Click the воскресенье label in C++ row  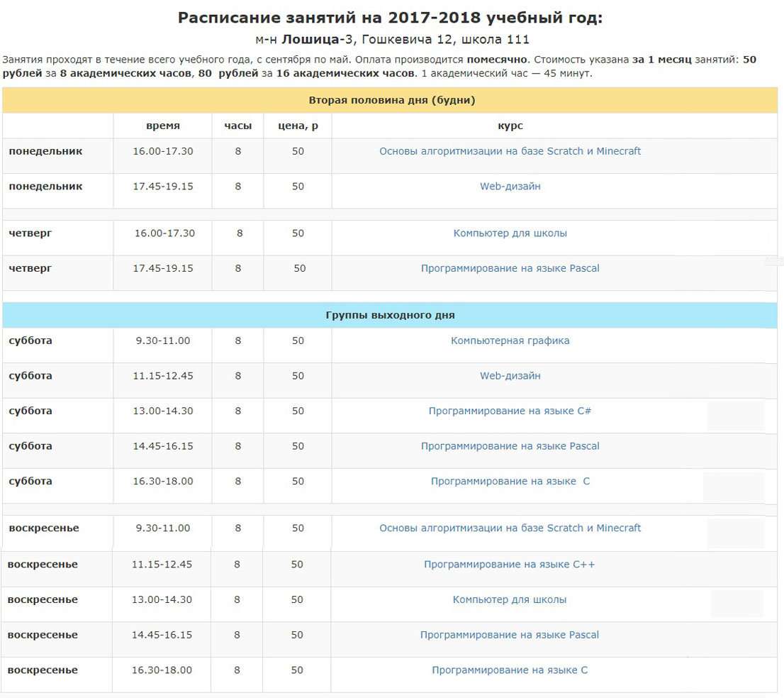(43, 565)
